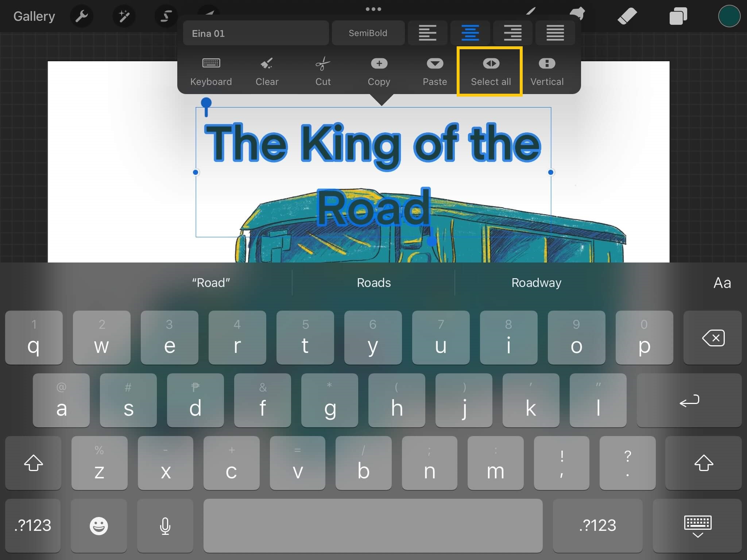747x560 pixels.
Task: Open the Aa edit style button
Action: click(722, 283)
